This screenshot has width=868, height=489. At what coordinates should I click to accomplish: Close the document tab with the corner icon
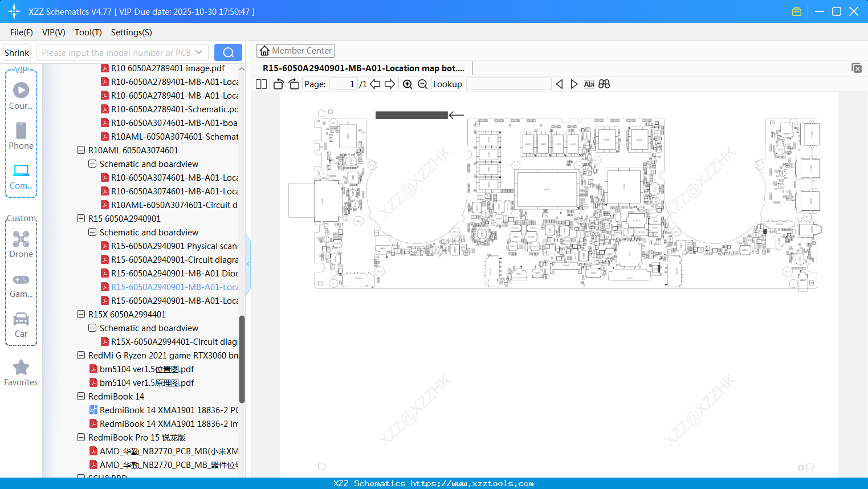[x=857, y=68]
